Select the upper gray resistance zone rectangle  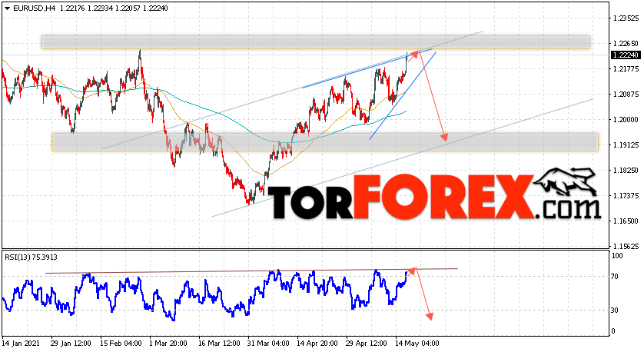pos(315,42)
